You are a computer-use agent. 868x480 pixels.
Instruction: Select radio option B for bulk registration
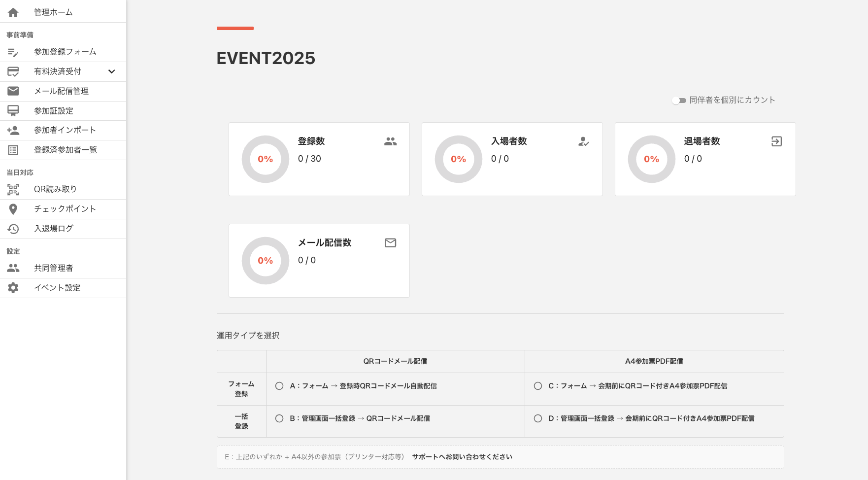click(x=279, y=418)
